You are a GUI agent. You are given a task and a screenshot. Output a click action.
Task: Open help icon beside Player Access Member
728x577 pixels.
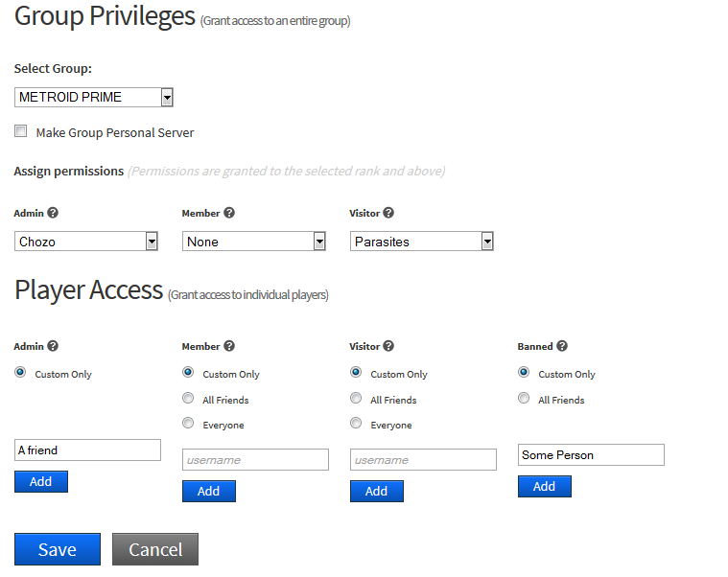click(x=229, y=346)
